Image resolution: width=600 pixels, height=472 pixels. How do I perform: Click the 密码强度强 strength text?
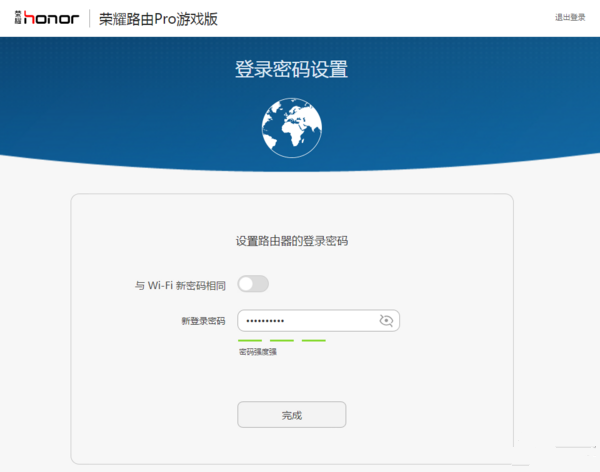(x=257, y=353)
